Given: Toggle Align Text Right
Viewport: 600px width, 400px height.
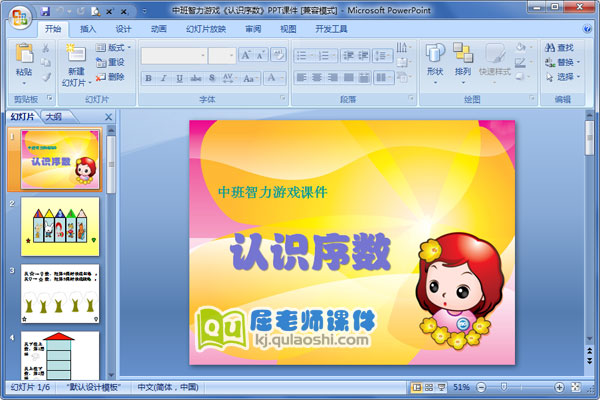Looking at the screenshot, I should [x=333, y=78].
